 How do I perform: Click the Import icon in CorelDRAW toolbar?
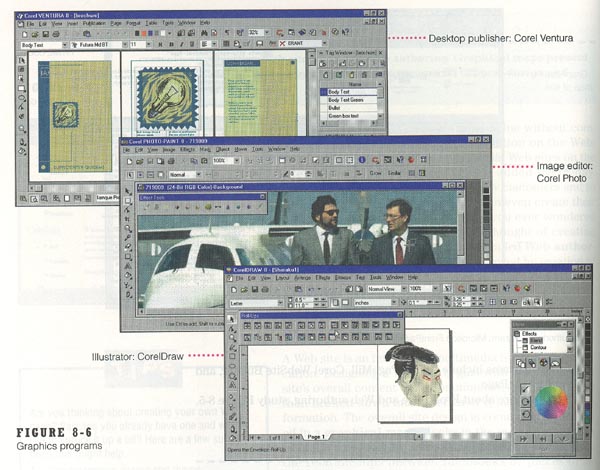coord(349,289)
